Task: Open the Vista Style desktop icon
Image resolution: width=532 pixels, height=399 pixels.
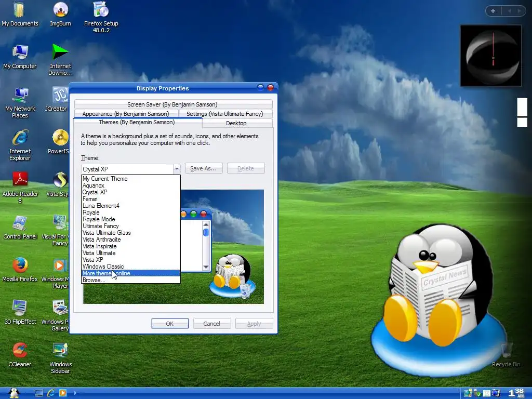Action: 58,184
